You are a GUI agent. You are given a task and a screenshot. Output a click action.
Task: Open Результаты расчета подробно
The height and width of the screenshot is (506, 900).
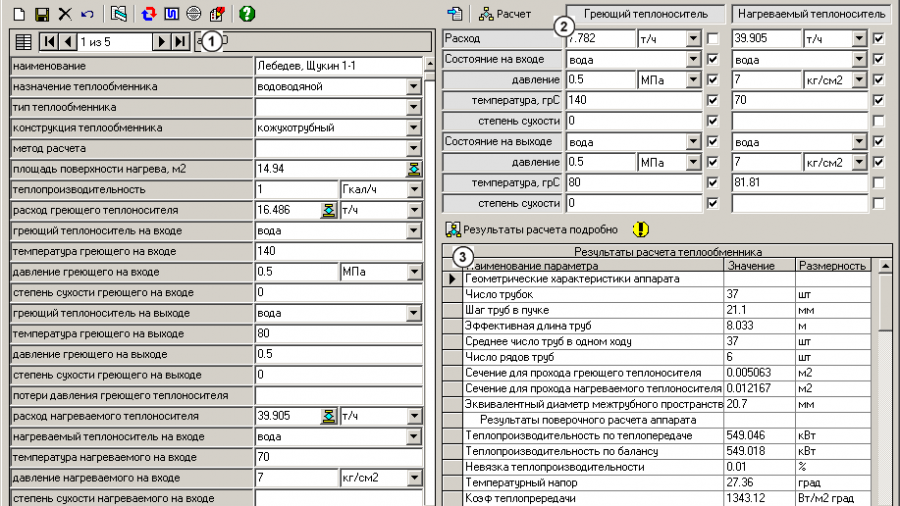[532, 229]
